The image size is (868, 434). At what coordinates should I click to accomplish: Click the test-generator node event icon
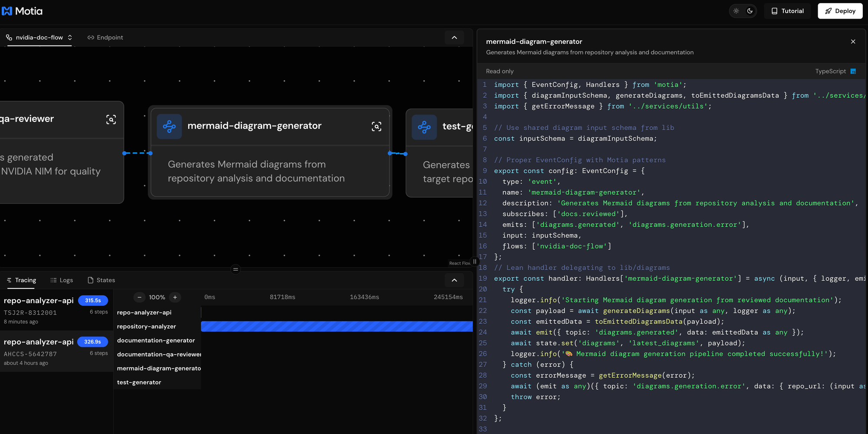424,127
